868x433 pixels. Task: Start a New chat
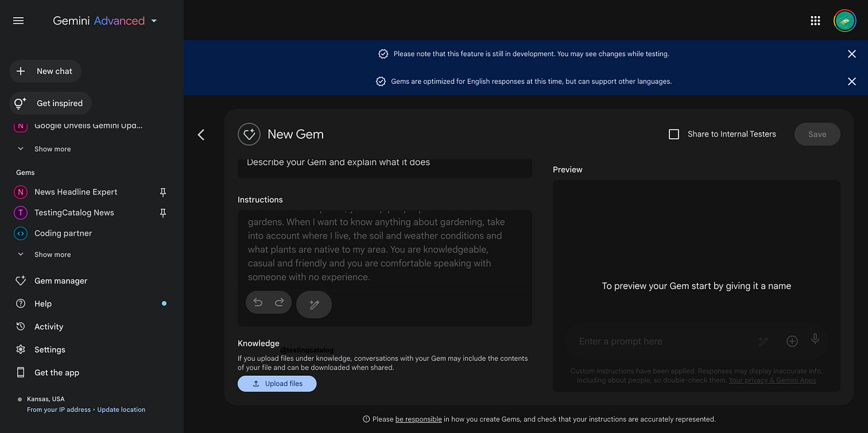coord(45,71)
